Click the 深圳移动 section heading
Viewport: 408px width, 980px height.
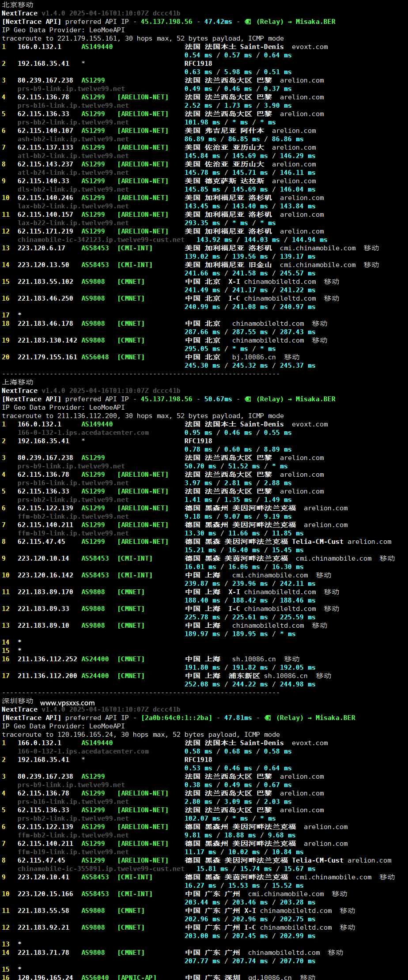[x=18, y=701]
